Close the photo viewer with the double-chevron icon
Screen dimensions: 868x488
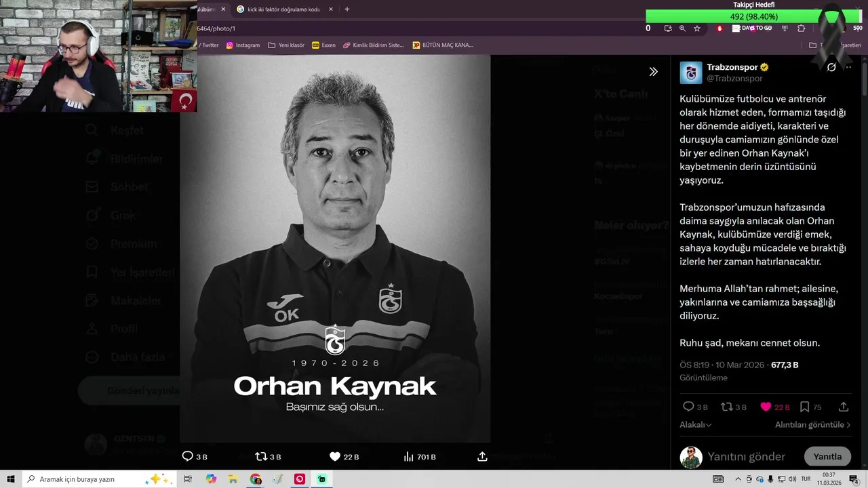pyautogui.click(x=653, y=71)
